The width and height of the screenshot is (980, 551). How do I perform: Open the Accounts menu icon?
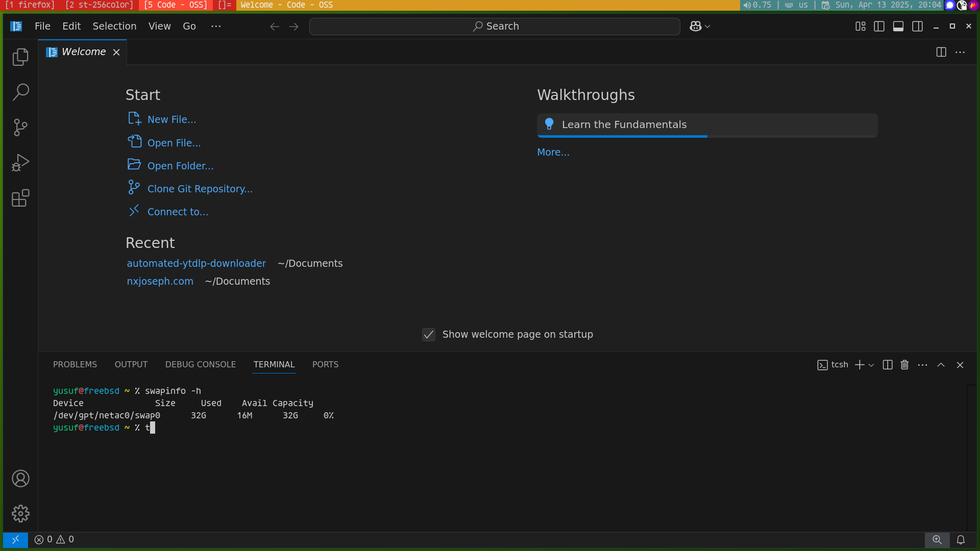click(x=20, y=479)
